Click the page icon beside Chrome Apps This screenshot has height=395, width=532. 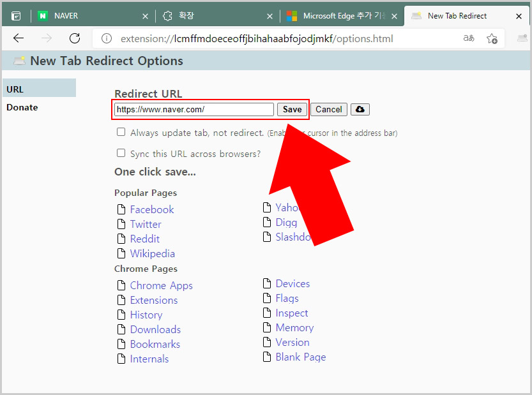click(121, 285)
